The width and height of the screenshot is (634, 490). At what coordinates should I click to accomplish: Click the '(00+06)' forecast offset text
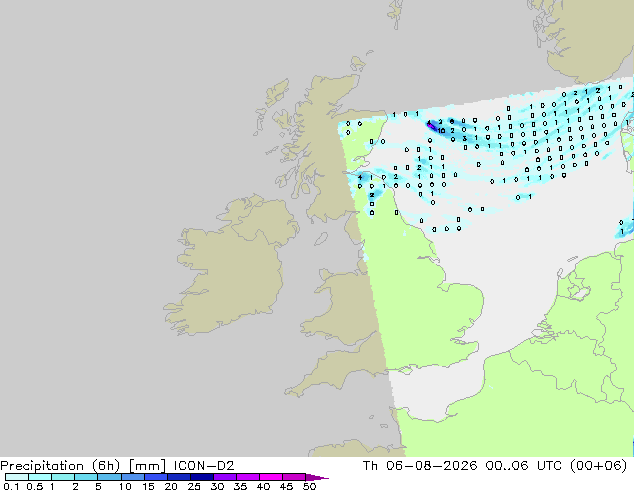click(x=598, y=466)
